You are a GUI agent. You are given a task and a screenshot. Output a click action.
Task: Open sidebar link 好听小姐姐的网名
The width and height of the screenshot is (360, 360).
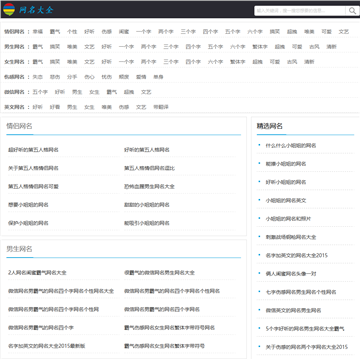click(286, 182)
